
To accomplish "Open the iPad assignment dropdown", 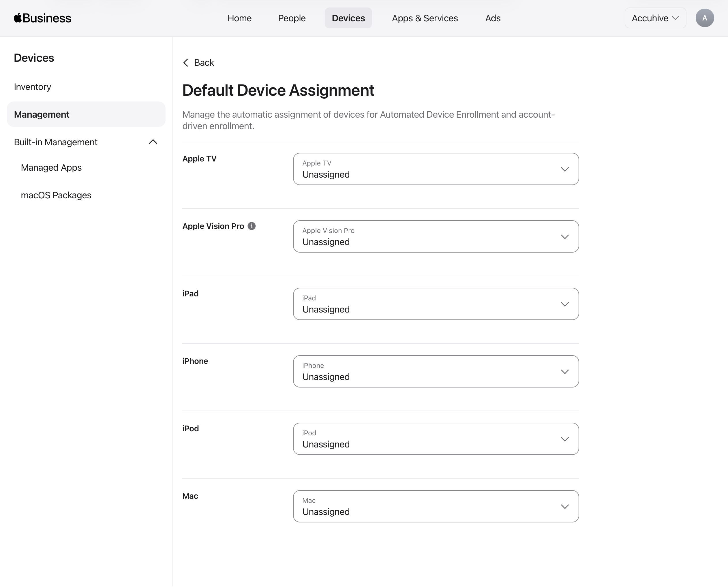I will (436, 304).
